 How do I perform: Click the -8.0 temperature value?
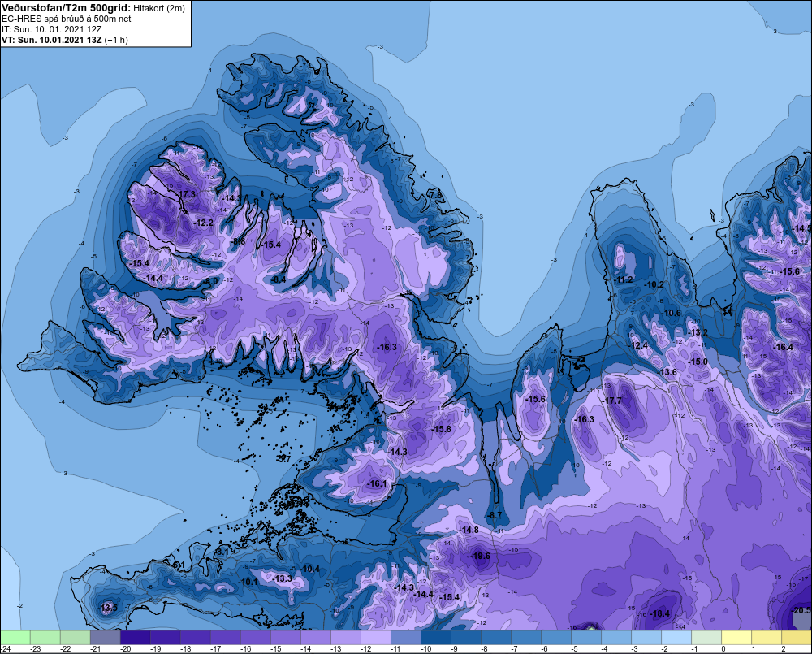[x=211, y=281]
